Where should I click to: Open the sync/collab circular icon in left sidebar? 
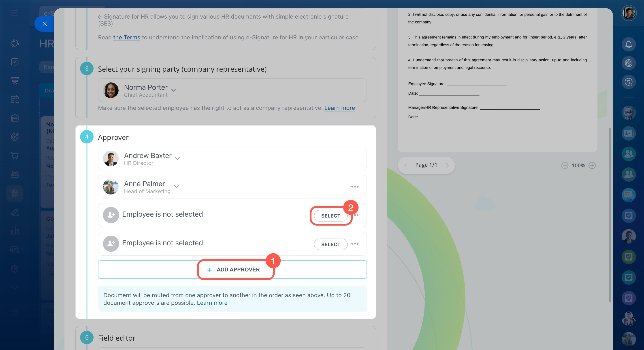[x=15, y=43]
